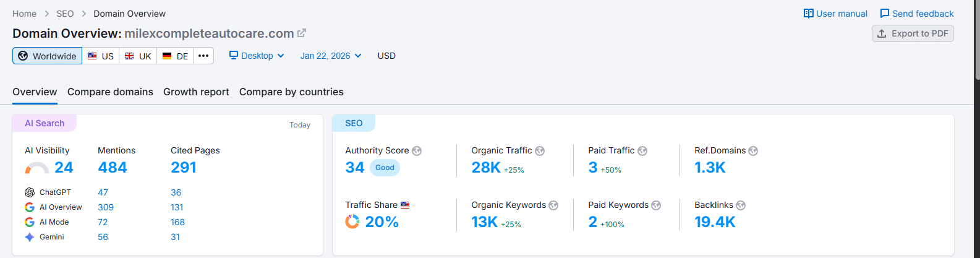Open the Growth report tab

coord(196,92)
